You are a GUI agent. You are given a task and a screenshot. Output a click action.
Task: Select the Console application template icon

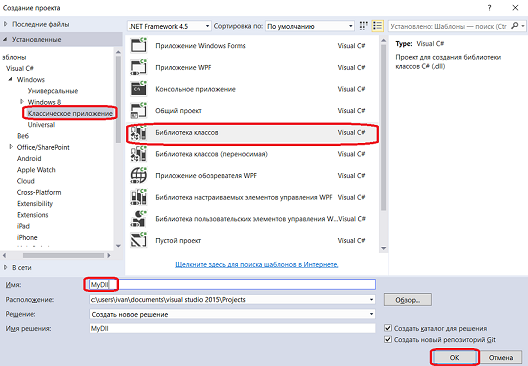(139, 89)
